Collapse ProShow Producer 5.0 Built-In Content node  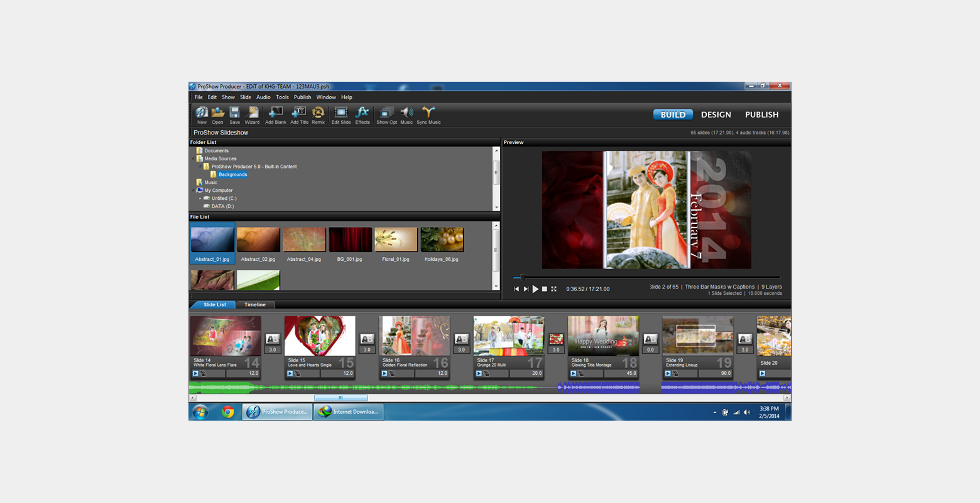(200, 167)
